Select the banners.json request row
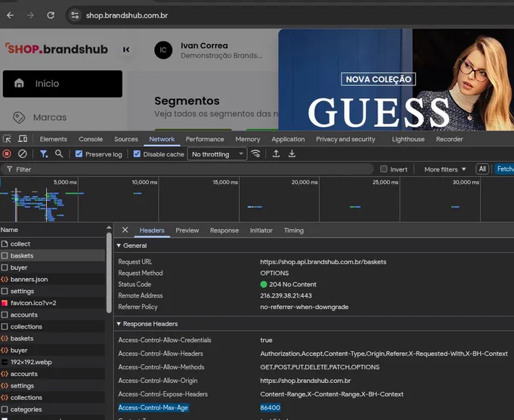 click(x=52, y=279)
